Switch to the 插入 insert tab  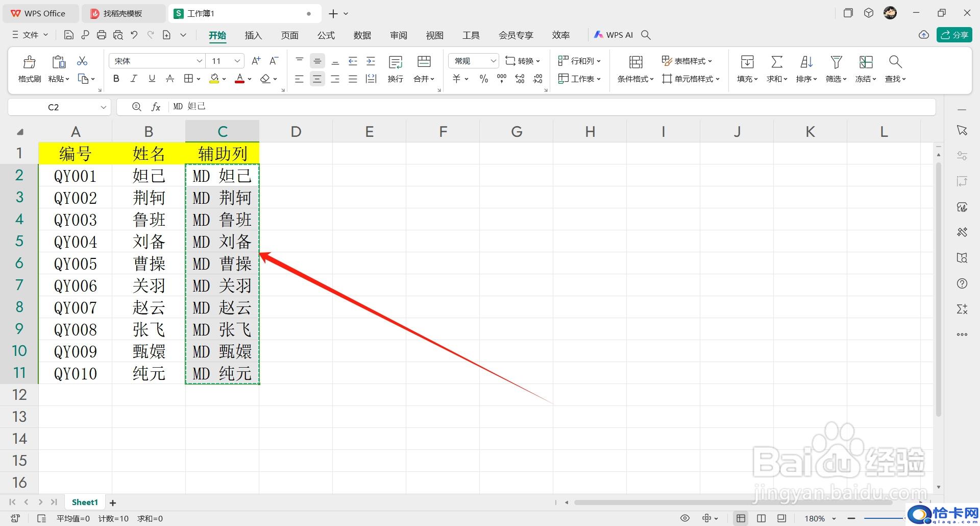(253, 35)
